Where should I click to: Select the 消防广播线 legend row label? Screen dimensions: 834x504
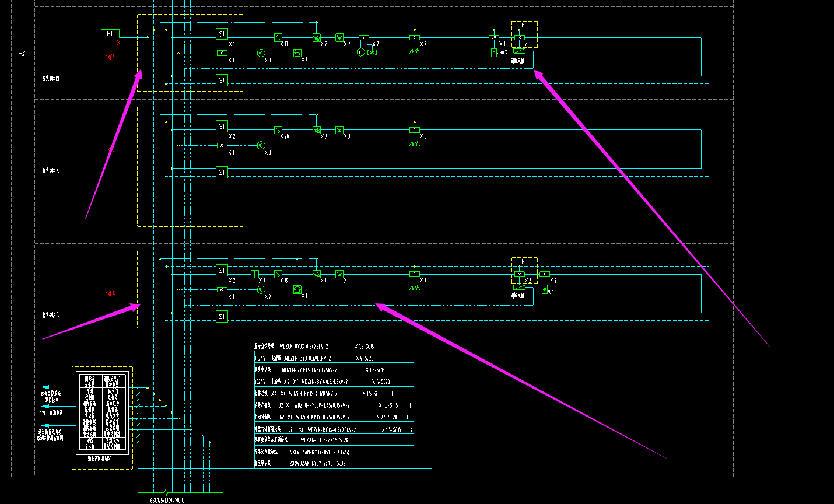(x=262, y=405)
